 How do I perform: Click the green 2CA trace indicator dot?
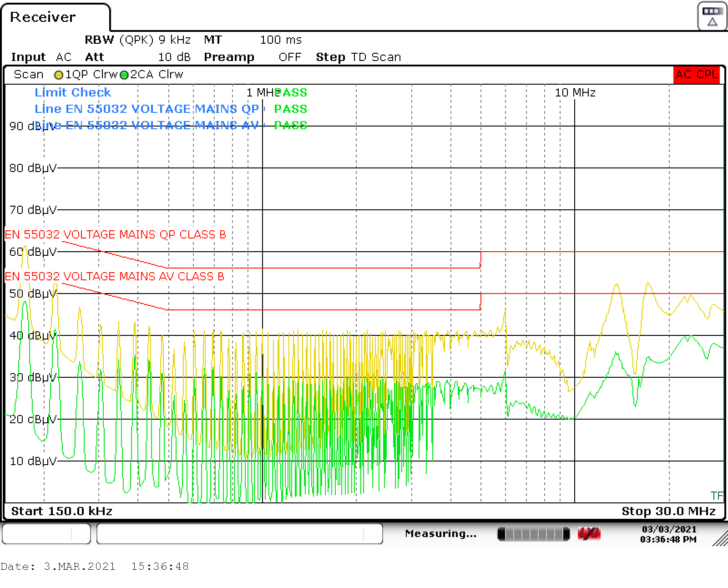coord(124,75)
